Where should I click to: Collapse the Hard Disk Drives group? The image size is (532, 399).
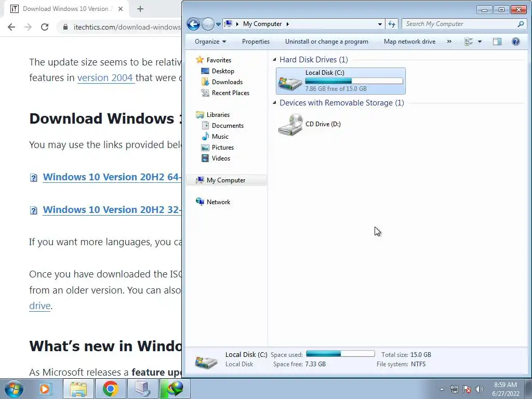(x=274, y=60)
